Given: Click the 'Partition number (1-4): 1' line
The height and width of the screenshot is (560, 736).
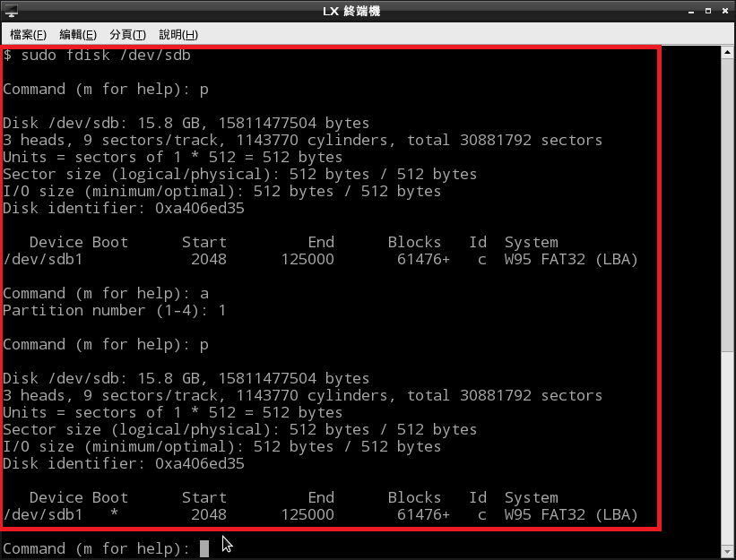Looking at the screenshot, I should click(114, 310).
